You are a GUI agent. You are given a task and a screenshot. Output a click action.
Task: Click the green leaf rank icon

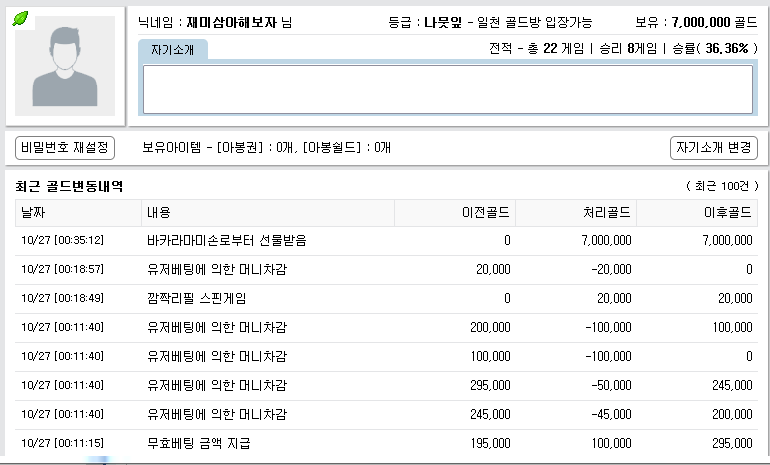(x=20, y=19)
